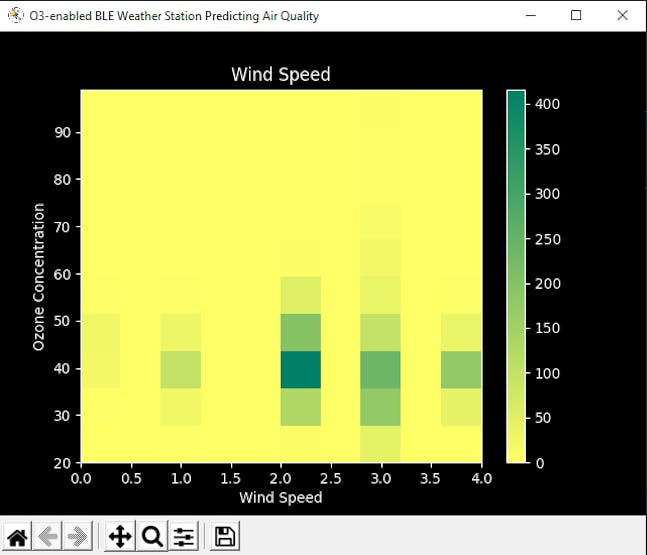This screenshot has height=555, width=647.
Task: Maximize the plot window
Action: (576, 16)
